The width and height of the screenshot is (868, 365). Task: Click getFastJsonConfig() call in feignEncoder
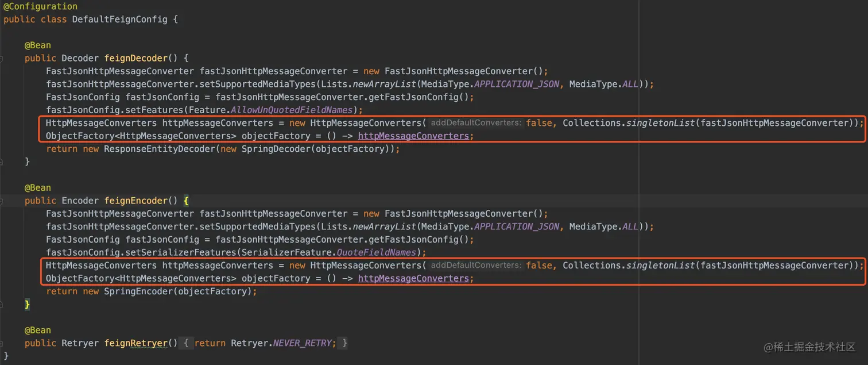click(418, 240)
